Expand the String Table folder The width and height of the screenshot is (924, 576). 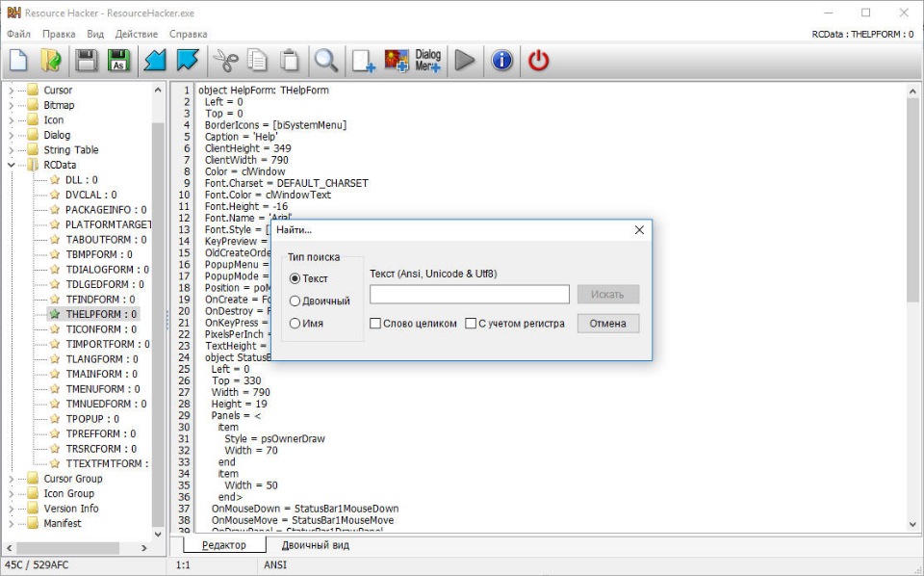(x=11, y=149)
